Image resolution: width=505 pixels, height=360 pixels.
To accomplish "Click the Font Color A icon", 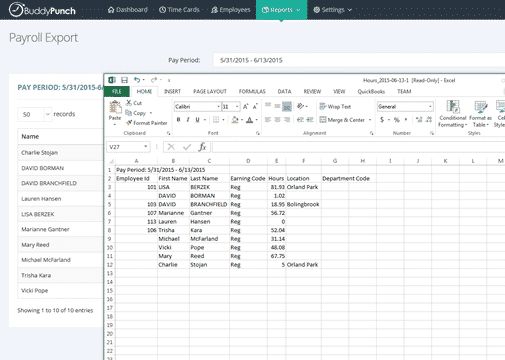I will click(249, 120).
